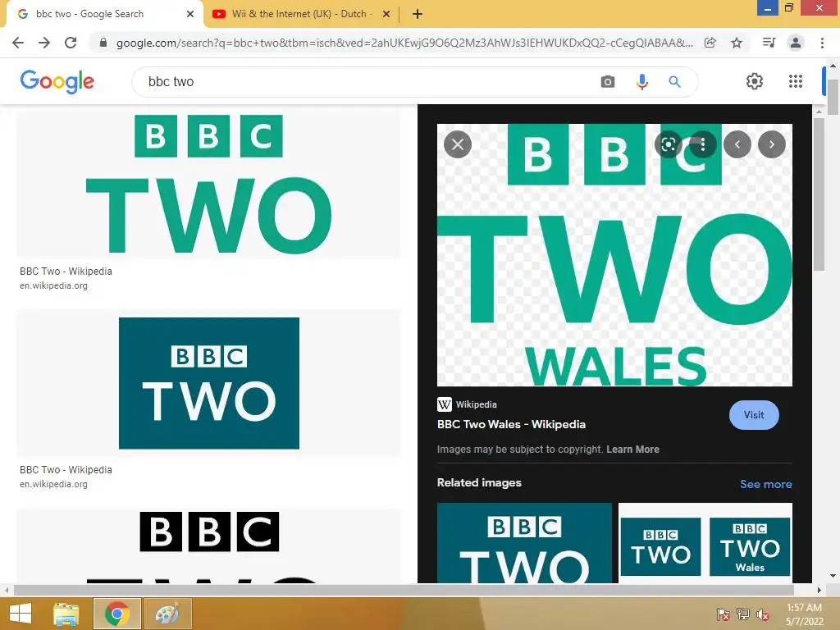The width and height of the screenshot is (840, 630).
Task: View site security lock information
Action: coord(103,43)
